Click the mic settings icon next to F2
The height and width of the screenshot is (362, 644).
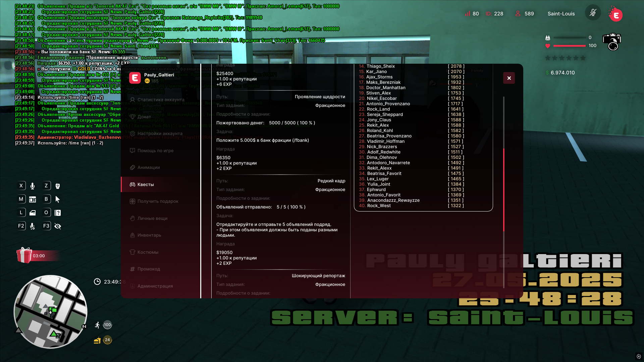pyautogui.click(x=33, y=226)
